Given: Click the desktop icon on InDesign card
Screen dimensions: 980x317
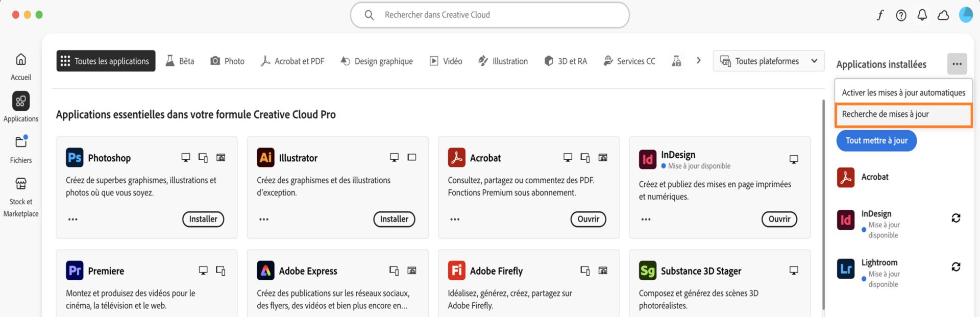Looking at the screenshot, I should (x=794, y=160).
